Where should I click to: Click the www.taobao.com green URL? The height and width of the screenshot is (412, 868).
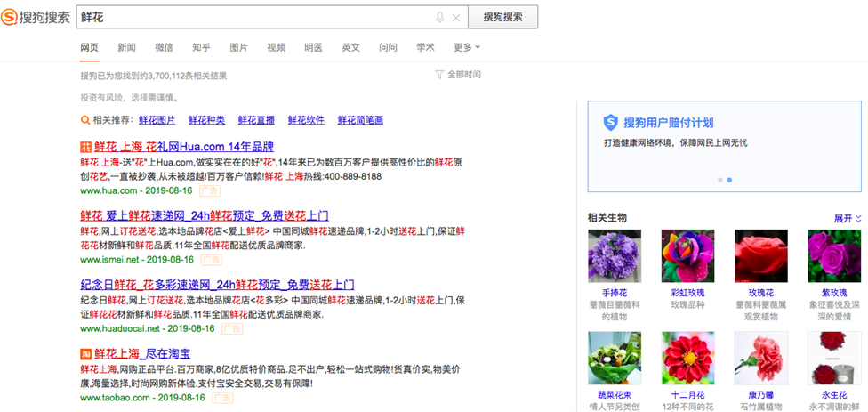click(x=115, y=398)
